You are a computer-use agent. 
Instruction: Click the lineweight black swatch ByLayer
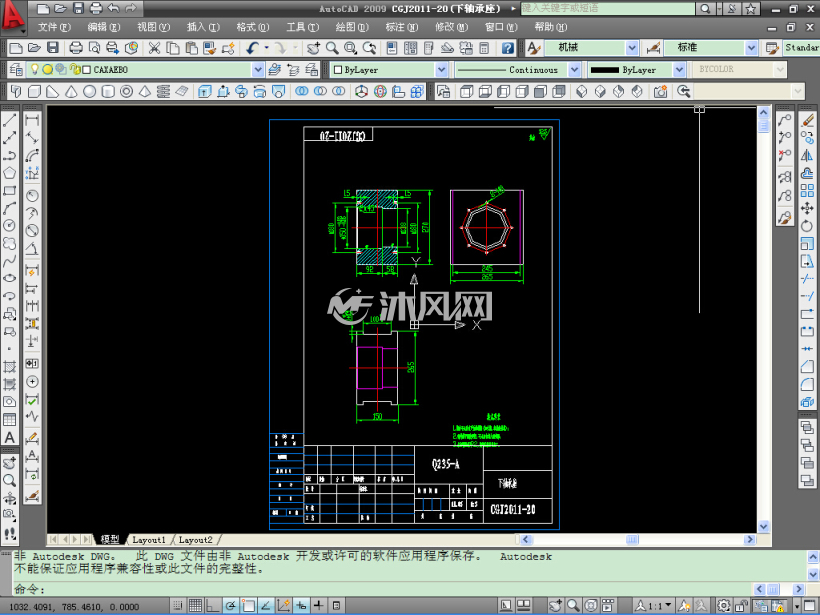(605, 70)
